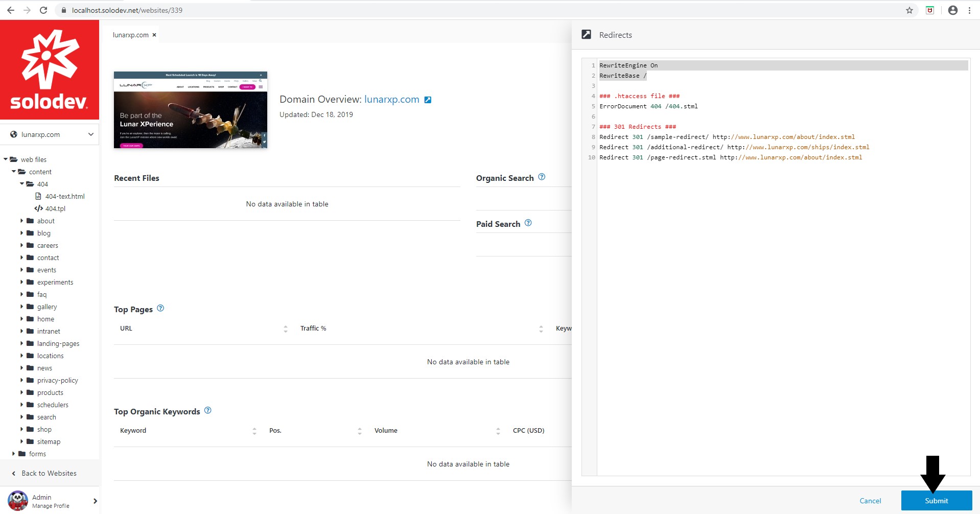980x514 pixels.
Task: Open external link icon beside Domain Overview
Action: click(x=428, y=100)
